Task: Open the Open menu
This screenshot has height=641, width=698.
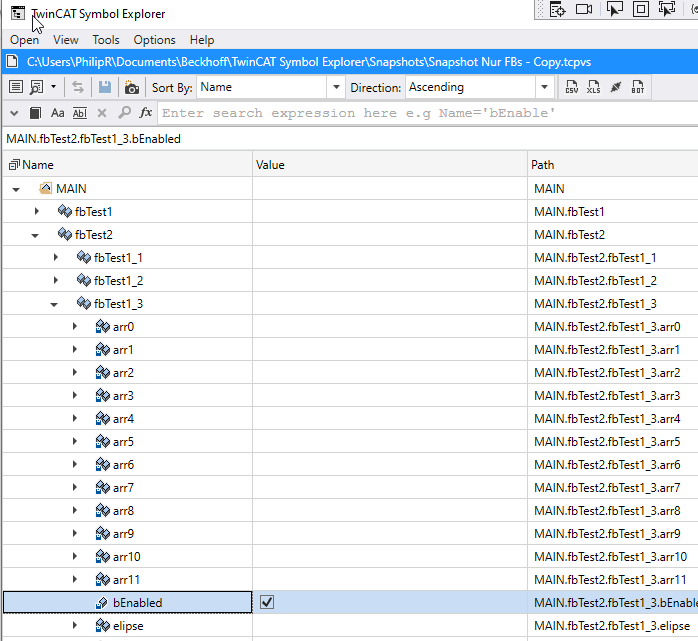Action: pos(24,40)
